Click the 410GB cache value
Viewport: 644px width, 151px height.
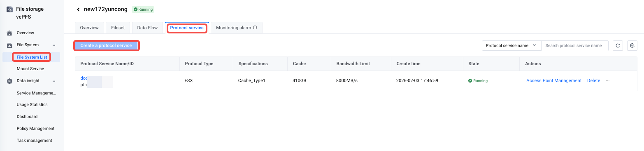point(300,81)
